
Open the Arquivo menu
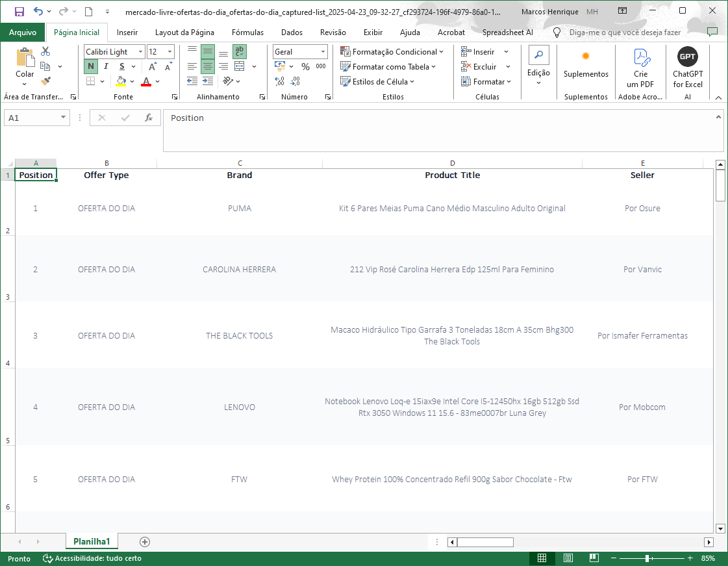(22, 32)
